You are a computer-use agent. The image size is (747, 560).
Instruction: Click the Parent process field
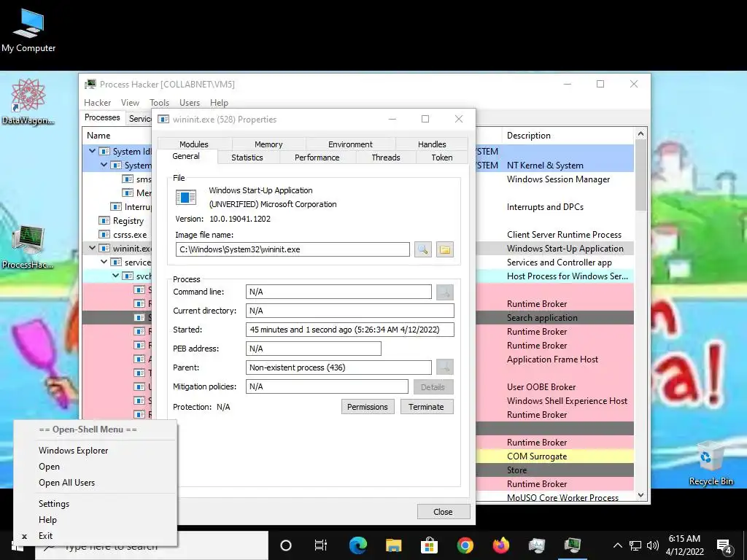pyautogui.click(x=338, y=367)
